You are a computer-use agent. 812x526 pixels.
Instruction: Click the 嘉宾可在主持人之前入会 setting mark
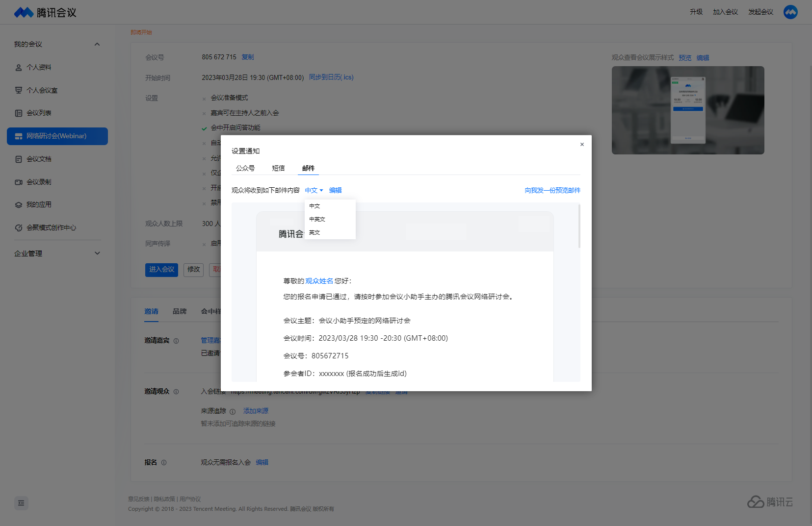tap(204, 113)
